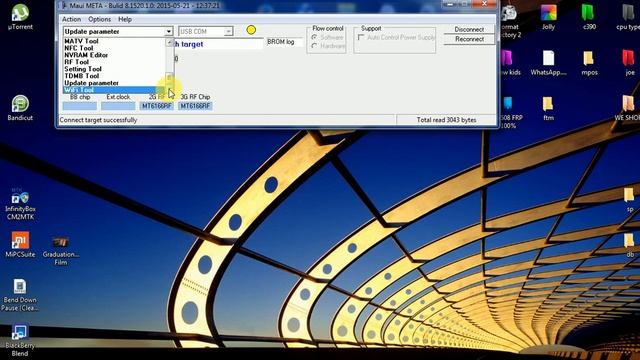Open the Format Factory 2 shortcut
The height and width of the screenshot is (360, 640).
[x=510, y=21]
